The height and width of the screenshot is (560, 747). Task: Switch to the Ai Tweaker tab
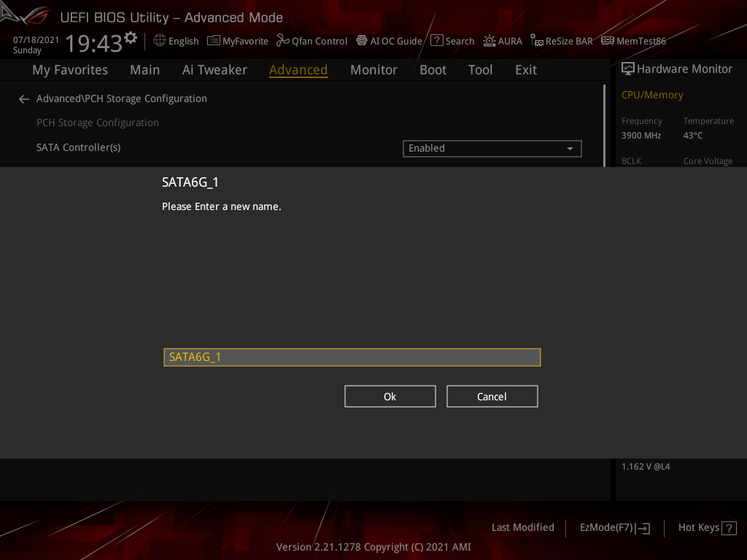tap(214, 69)
